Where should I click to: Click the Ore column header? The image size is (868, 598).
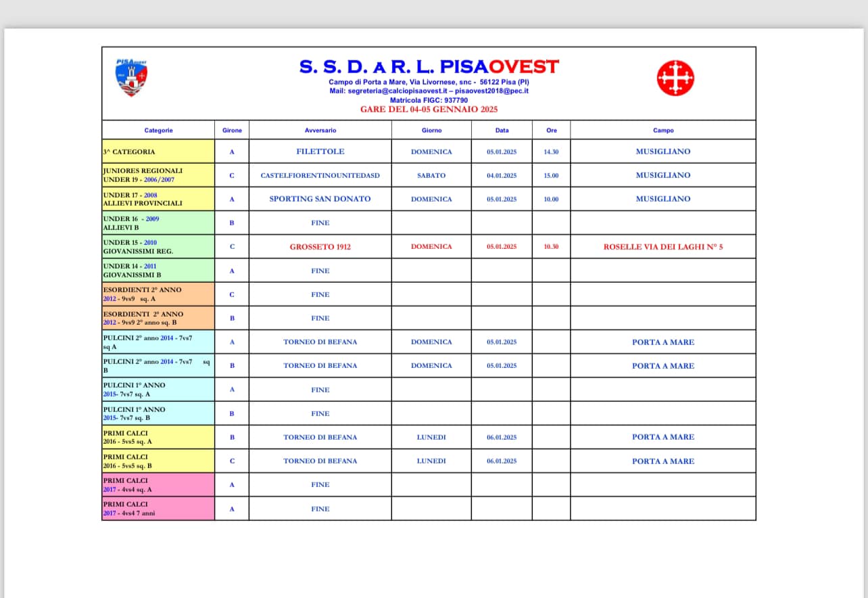click(x=552, y=130)
